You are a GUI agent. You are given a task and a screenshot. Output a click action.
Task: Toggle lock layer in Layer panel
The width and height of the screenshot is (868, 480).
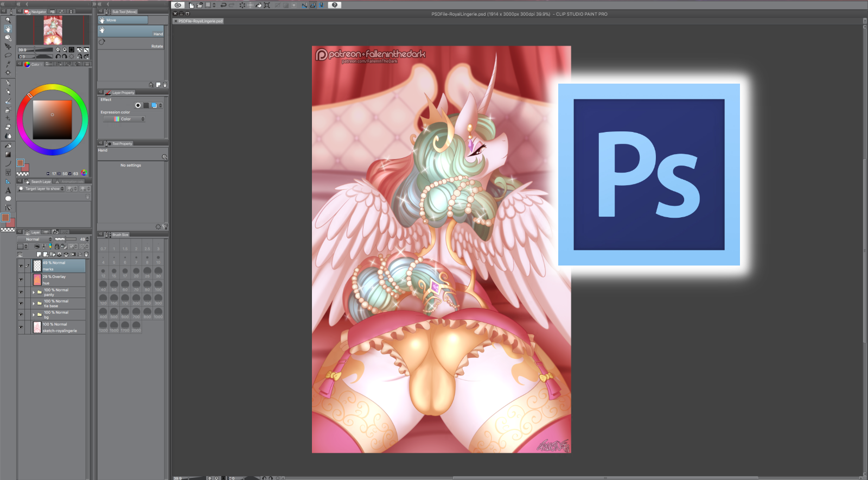point(57,247)
